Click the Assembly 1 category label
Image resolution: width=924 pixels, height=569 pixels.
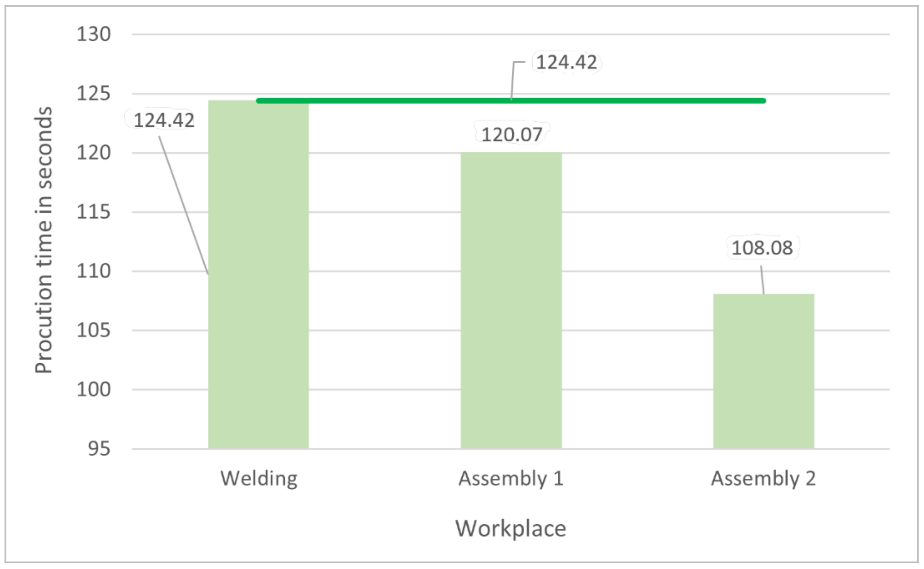click(510, 479)
